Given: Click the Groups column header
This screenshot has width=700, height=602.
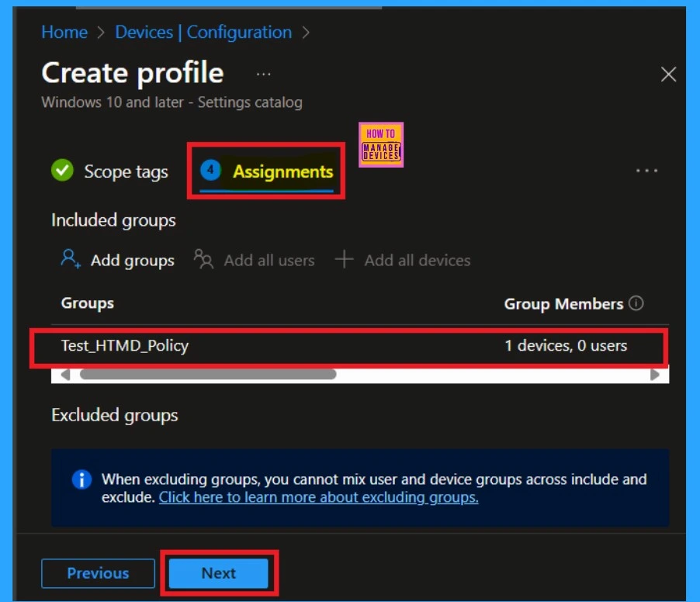Looking at the screenshot, I should (88, 303).
